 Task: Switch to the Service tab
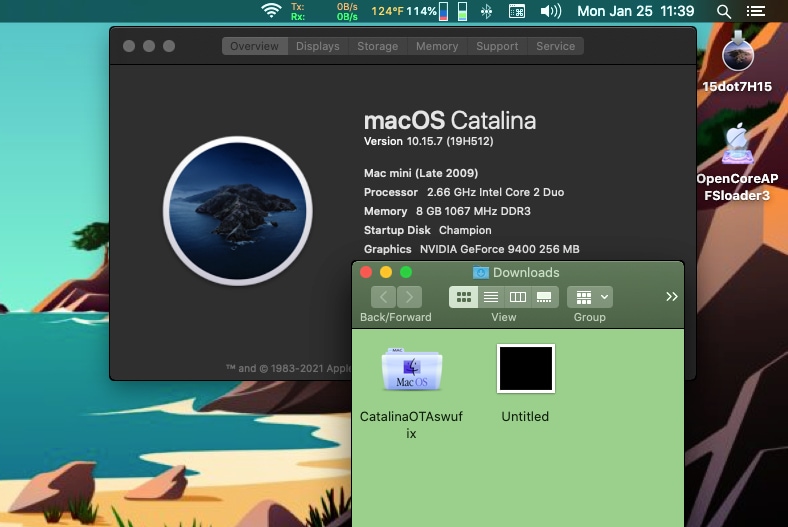click(x=555, y=46)
